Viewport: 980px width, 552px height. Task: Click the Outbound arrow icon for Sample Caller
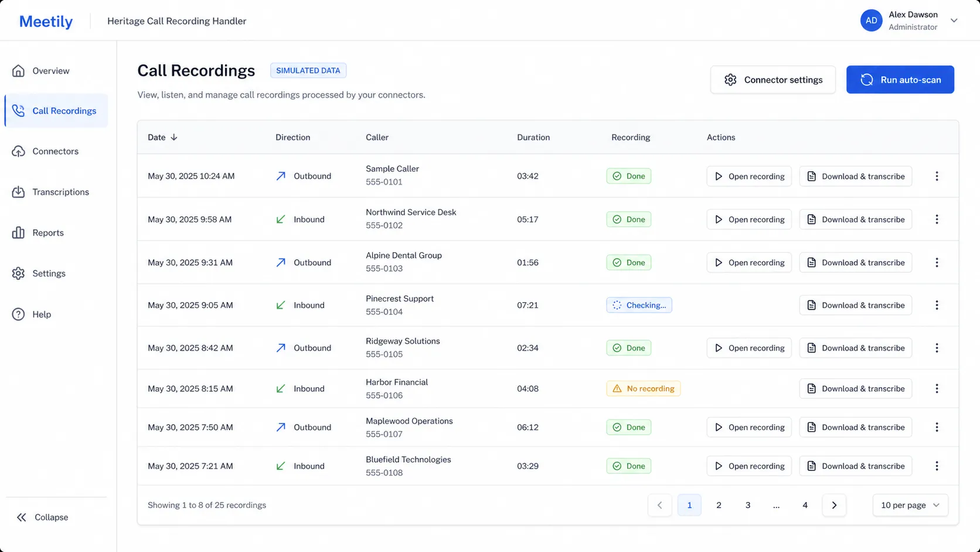point(281,176)
